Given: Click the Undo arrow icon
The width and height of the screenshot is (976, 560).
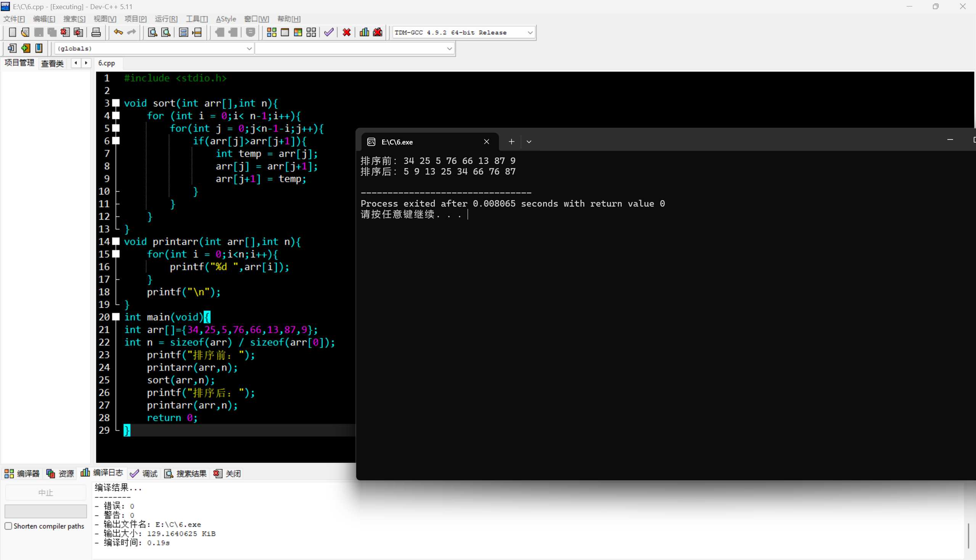Looking at the screenshot, I should [x=118, y=32].
